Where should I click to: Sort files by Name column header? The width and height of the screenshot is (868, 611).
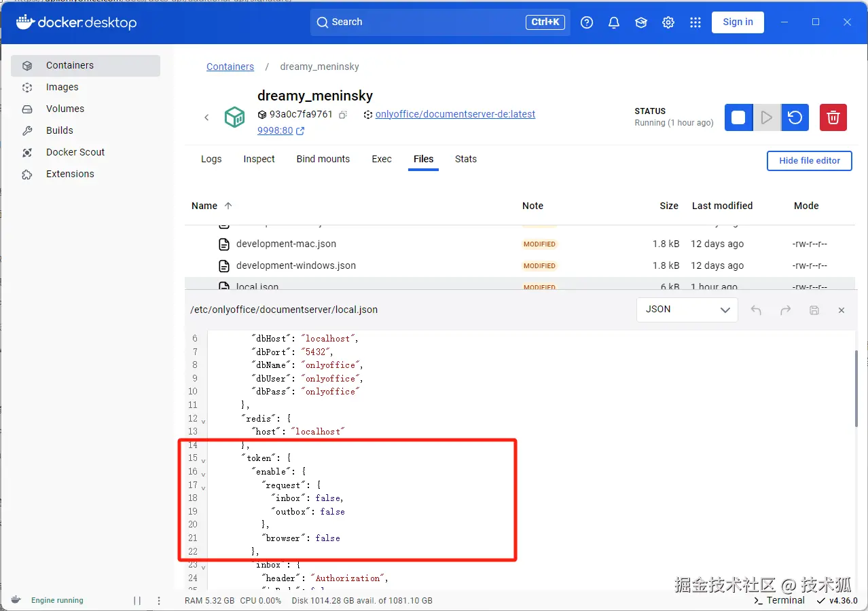[x=212, y=206]
